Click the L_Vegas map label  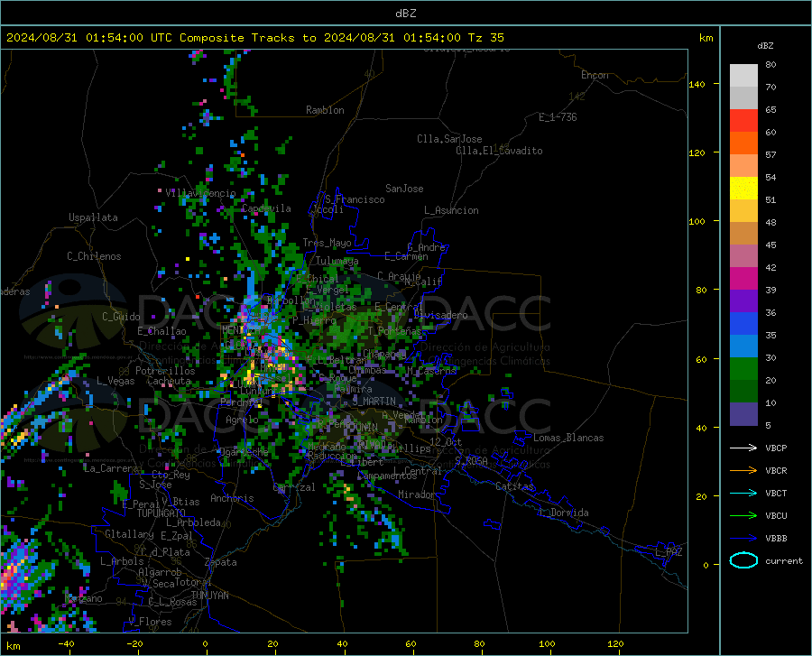(x=115, y=381)
